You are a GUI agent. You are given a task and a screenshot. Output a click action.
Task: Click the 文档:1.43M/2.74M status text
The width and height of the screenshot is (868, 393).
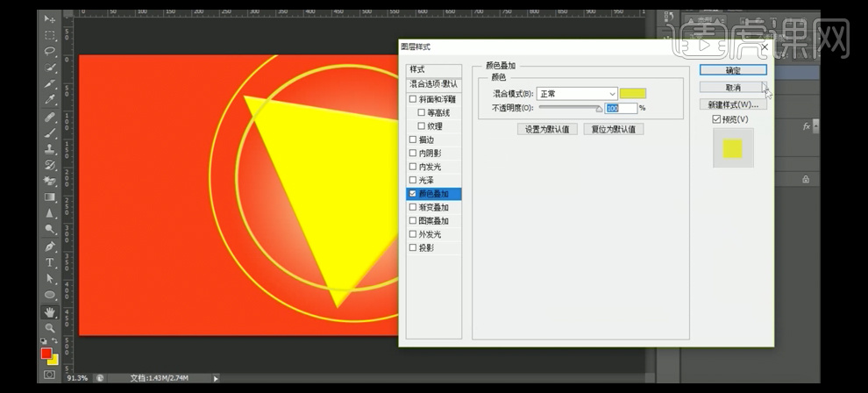point(160,378)
